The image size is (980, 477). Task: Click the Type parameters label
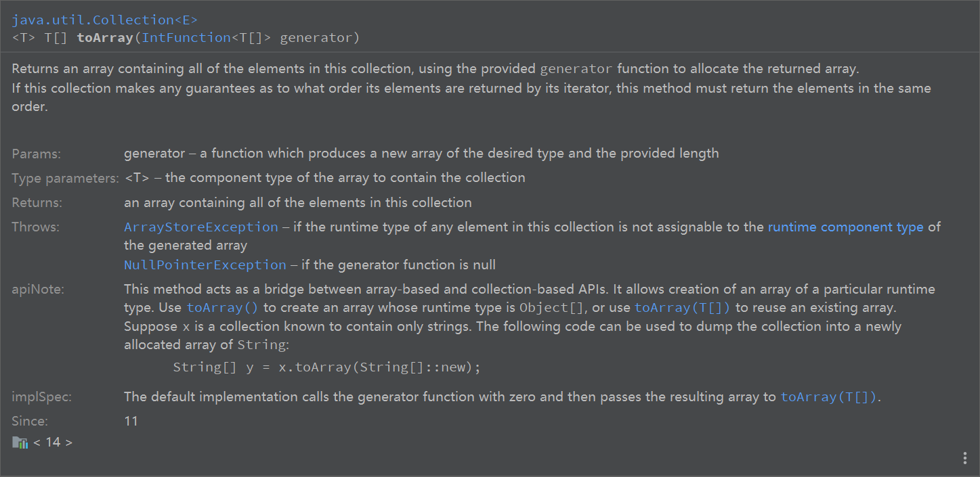click(66, 179)
